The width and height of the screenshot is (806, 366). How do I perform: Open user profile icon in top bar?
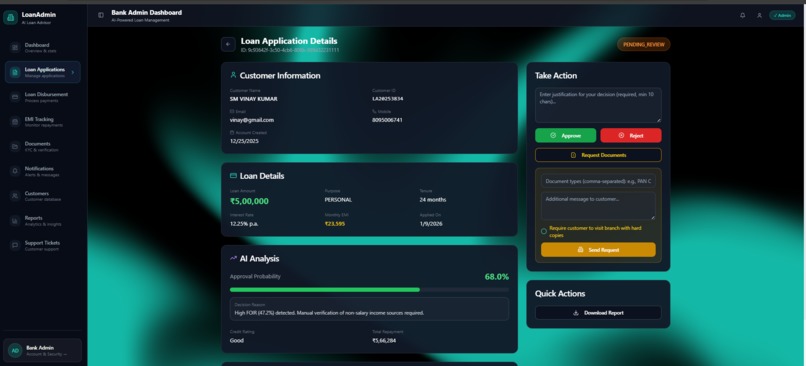[759, 15]
